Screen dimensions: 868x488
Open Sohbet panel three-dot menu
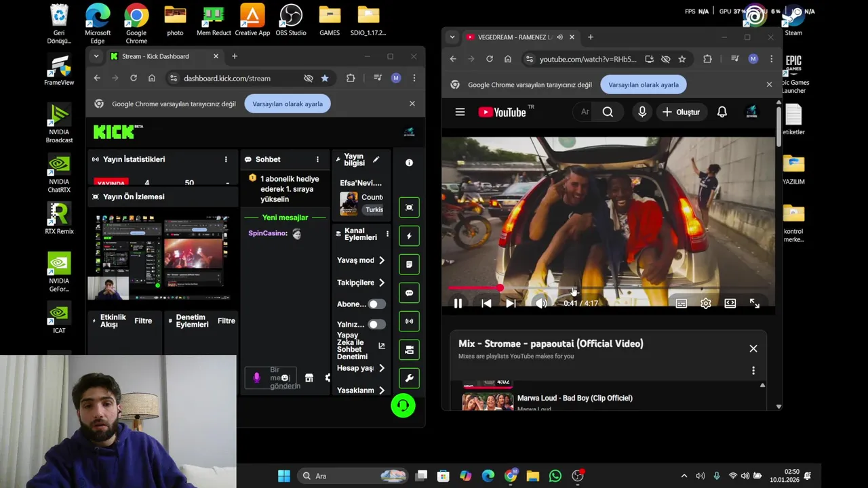[317, 159]
